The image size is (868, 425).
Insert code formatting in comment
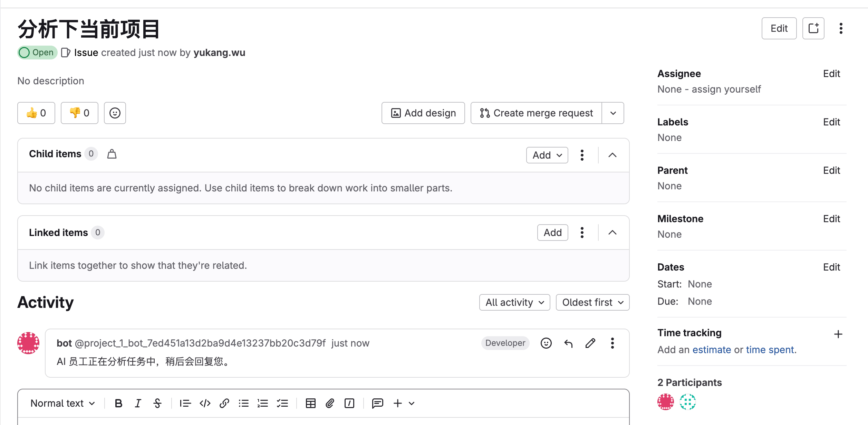click(205, 403)
